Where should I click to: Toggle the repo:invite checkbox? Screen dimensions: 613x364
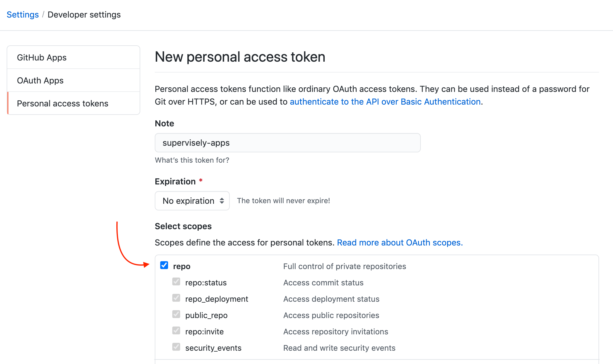click(176, 331)
